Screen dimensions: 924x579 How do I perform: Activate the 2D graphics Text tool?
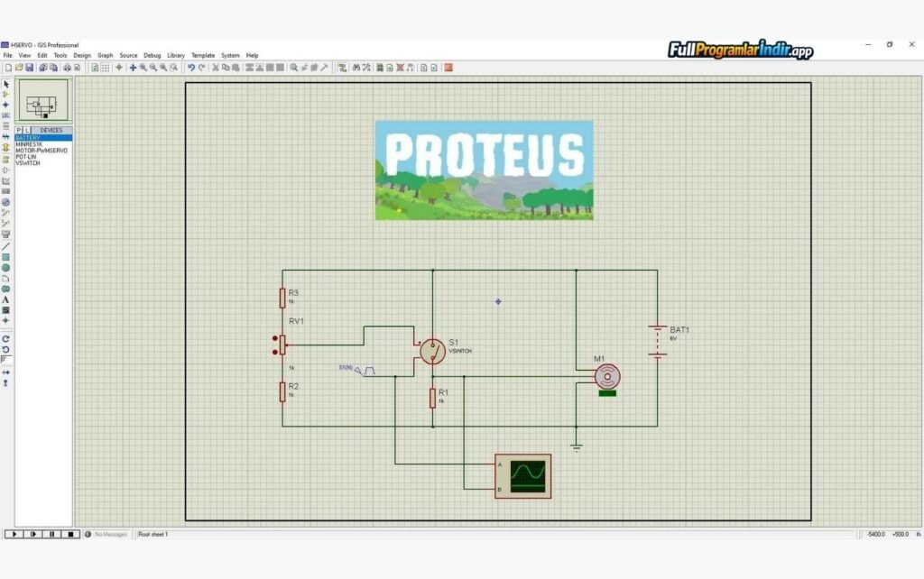(x=6, y=298)
